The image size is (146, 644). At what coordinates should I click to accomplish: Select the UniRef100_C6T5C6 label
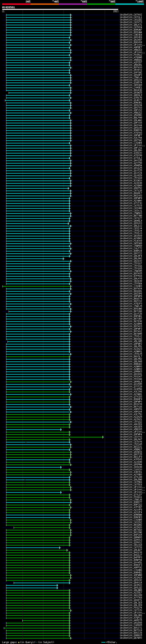(131, 485)
